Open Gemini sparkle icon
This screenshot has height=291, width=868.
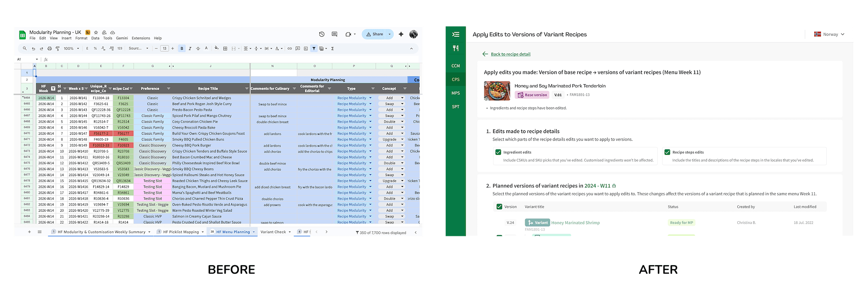(401, 34)
